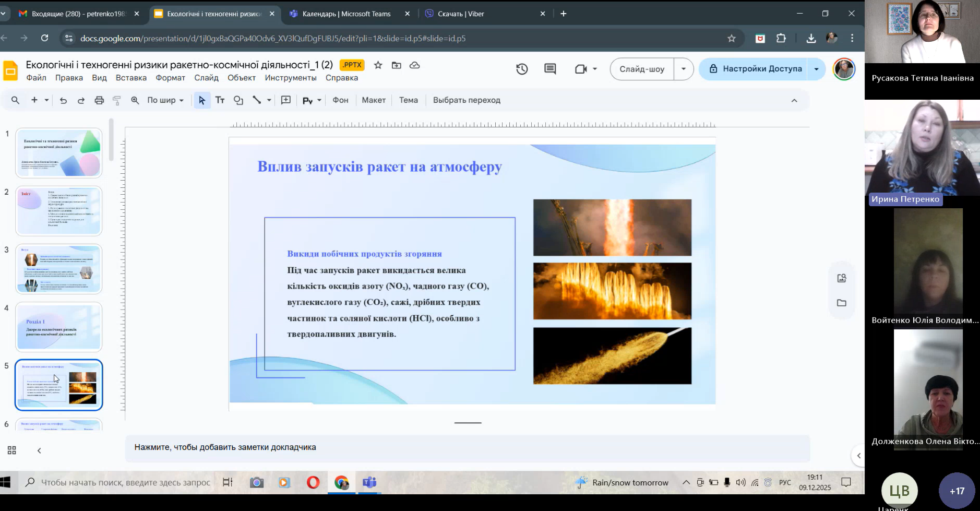
Task: Select the Text box tool
Action: [x=220, y=100]
